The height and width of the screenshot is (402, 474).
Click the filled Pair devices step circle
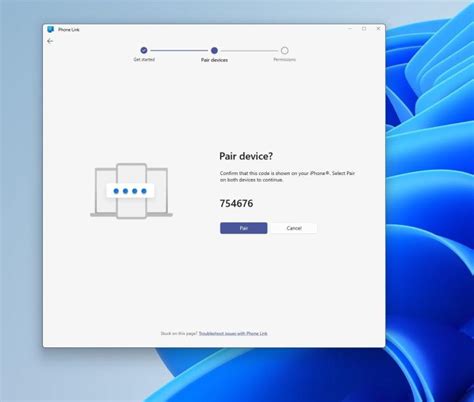coord(214,50)
